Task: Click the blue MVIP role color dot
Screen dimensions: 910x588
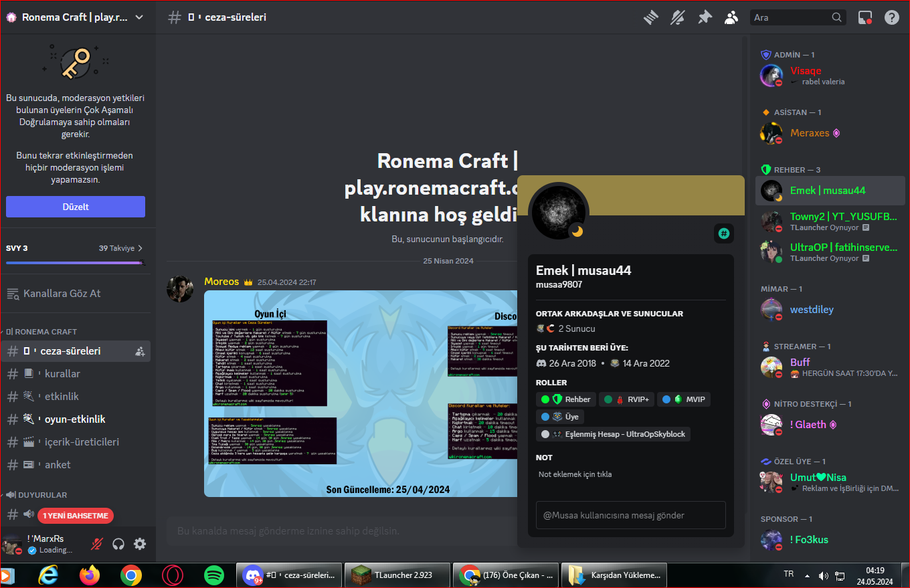Action: (x=666, y=399)
